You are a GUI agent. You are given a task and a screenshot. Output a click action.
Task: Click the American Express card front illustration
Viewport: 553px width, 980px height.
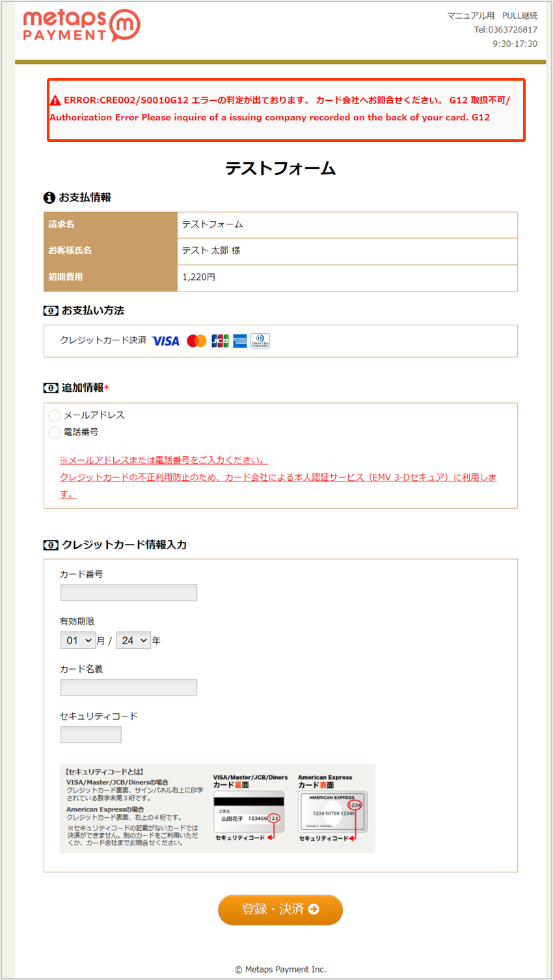click(x=332, y=811)
